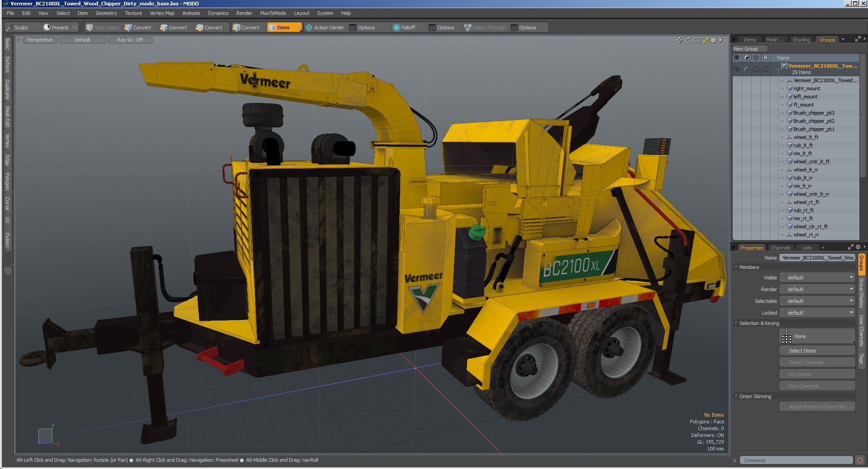Expand the groups panel to full size
The width and height of the screenshot is (868, 469).
[858, 39]
